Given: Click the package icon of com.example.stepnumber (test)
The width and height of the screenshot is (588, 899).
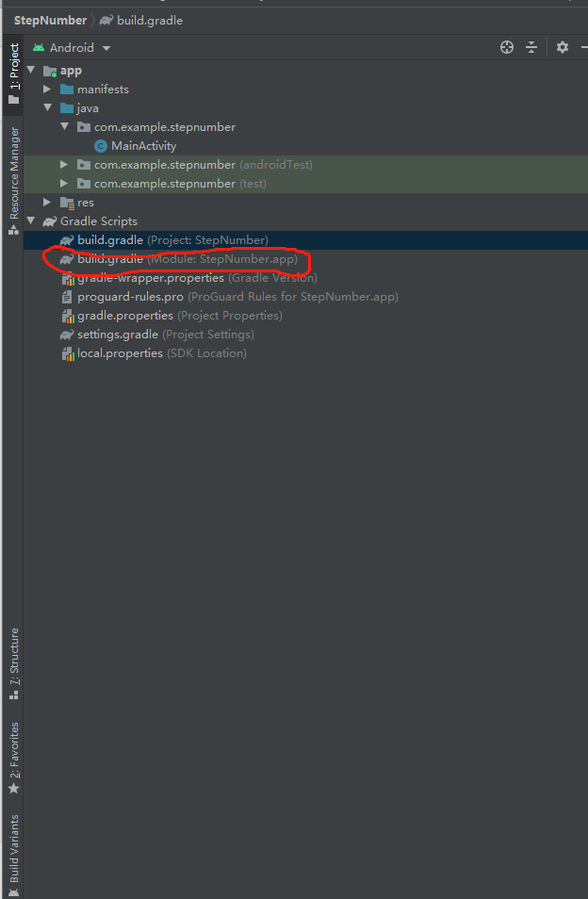Looking at the screenshot, I should click(84, 184).
